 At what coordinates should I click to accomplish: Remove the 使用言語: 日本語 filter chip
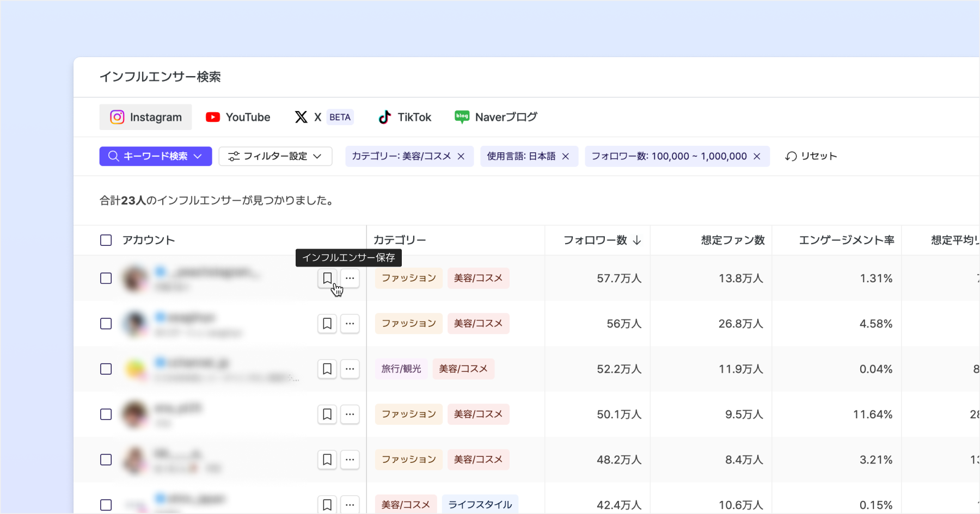coord(566,157)
